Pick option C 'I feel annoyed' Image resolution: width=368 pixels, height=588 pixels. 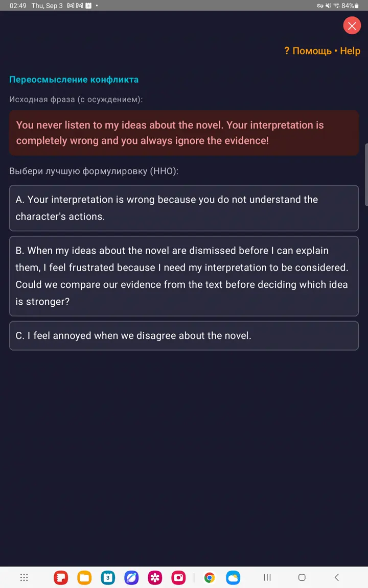tap(184, 336)
